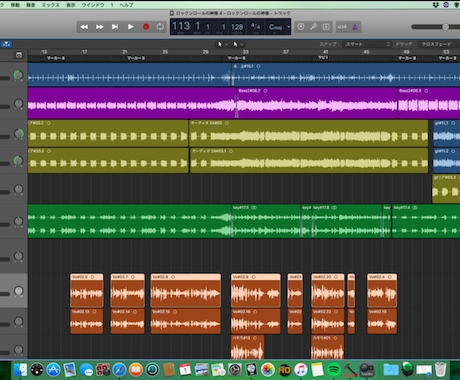
Task: Select the Bass2#06.2 purple region
Action: (317, 103)
